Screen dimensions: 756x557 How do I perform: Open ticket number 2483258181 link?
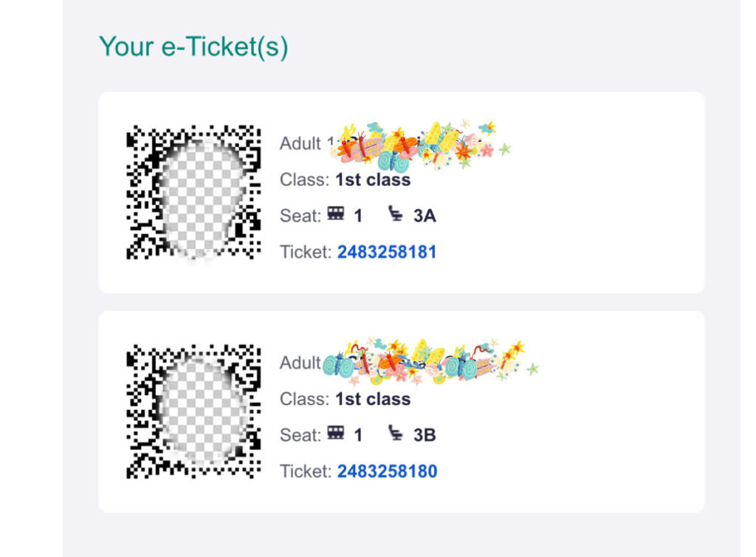(x=387, y=252)
